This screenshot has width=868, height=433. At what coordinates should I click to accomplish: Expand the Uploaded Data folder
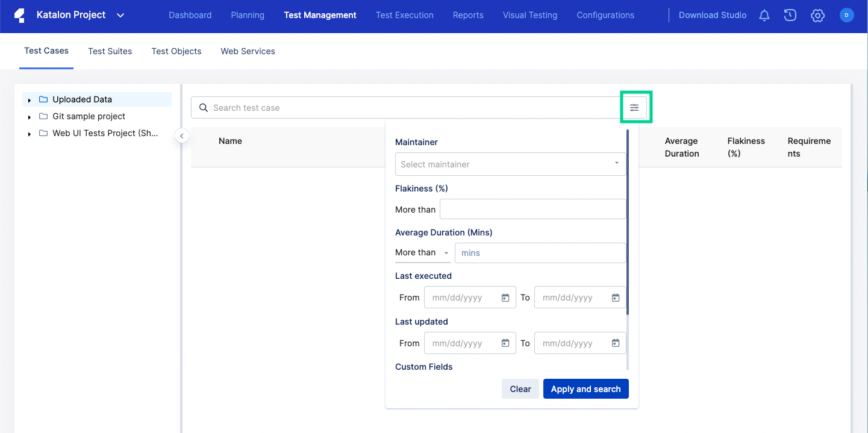click(x=30, y=100)
